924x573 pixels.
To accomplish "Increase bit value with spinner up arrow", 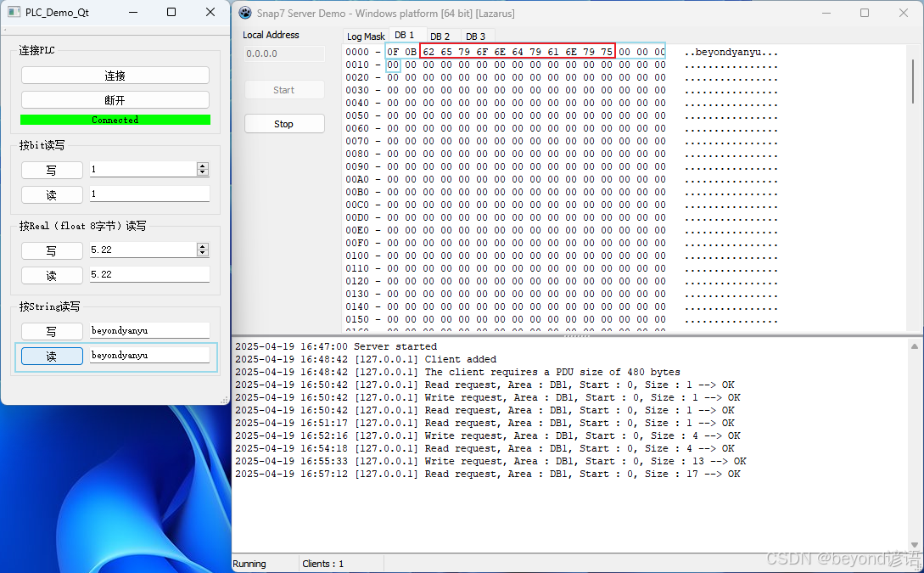I will point(203,166).
